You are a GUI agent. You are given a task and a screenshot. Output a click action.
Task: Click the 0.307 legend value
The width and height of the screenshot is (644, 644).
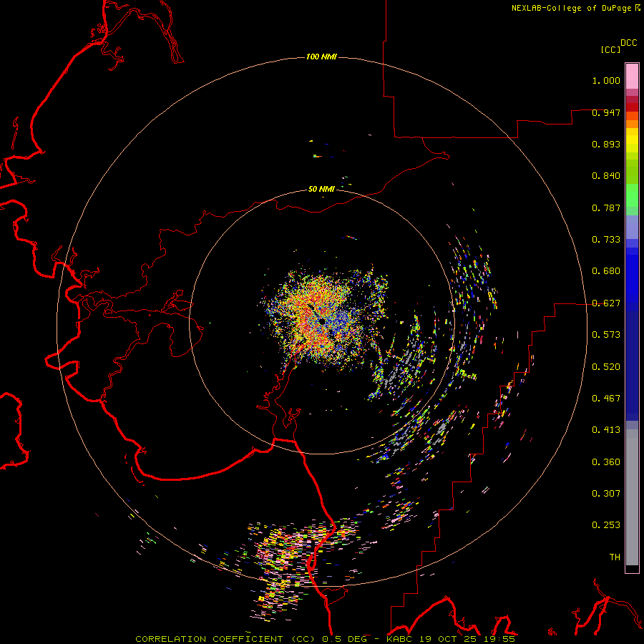click(606, 494)
